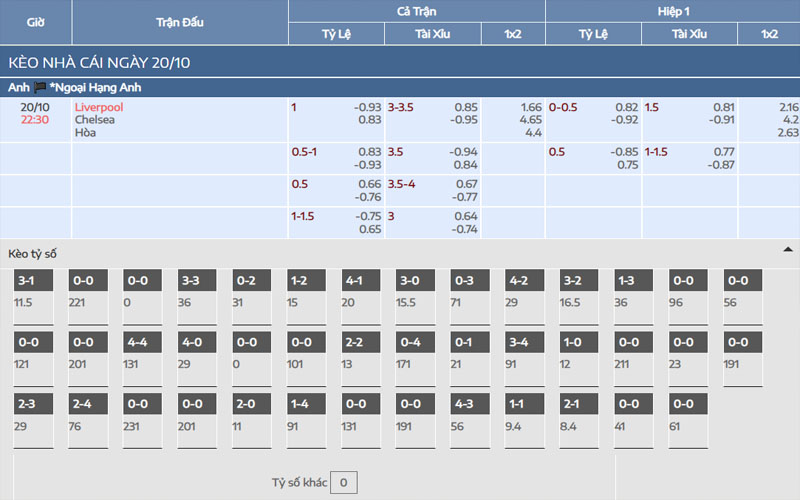Screen dimensions: 800x500
Task: Collapse the Kèo tỷ số section arrow
Action: click(x=787, y=249)
